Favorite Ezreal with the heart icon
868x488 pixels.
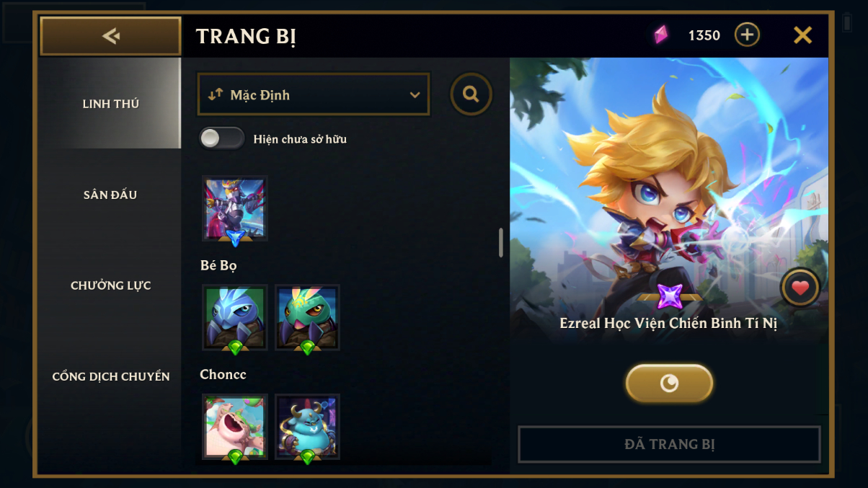click(x=800, y=288)
